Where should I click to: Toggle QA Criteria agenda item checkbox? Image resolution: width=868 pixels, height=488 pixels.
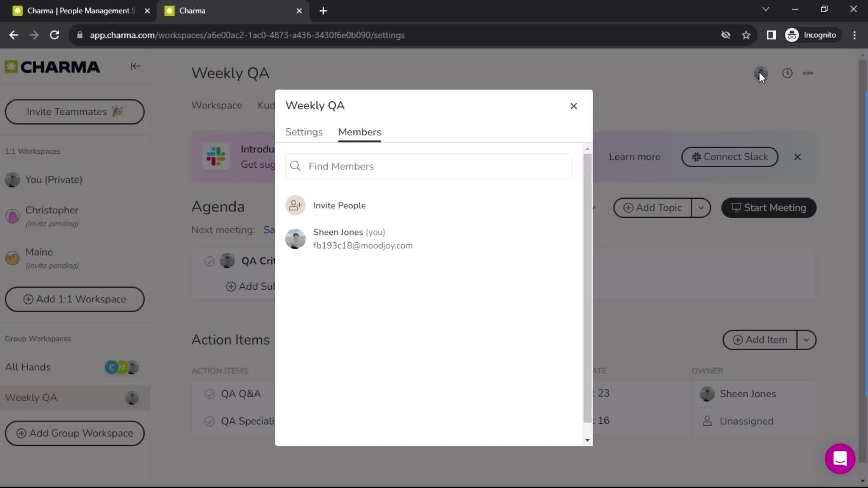click(x=209, y=261)
